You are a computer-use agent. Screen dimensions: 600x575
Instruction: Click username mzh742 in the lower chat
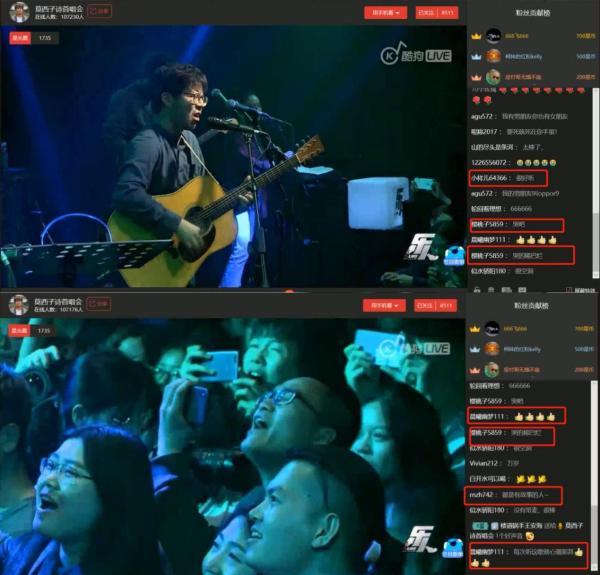pyautogui.click(x=482, y=494)
